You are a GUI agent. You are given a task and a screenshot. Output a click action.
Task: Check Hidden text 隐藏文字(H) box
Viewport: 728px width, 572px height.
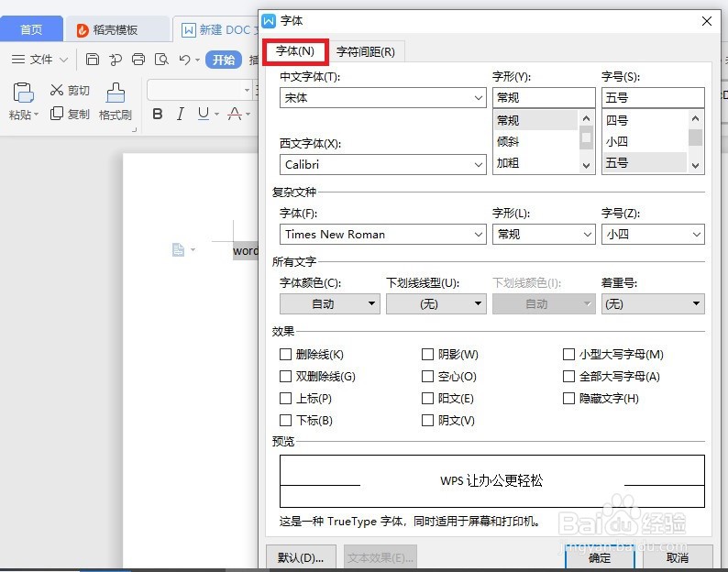(x=568, y=399)
